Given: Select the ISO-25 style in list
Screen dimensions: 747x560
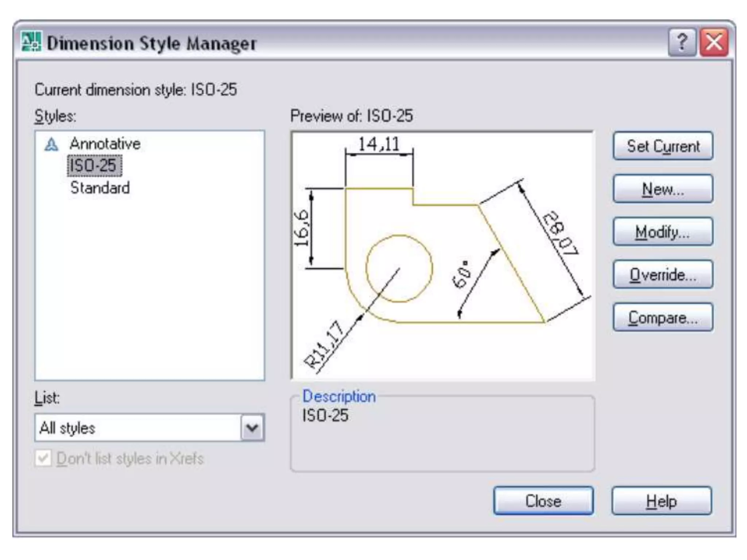Looking at the screenshot, I should click(93, 166).
